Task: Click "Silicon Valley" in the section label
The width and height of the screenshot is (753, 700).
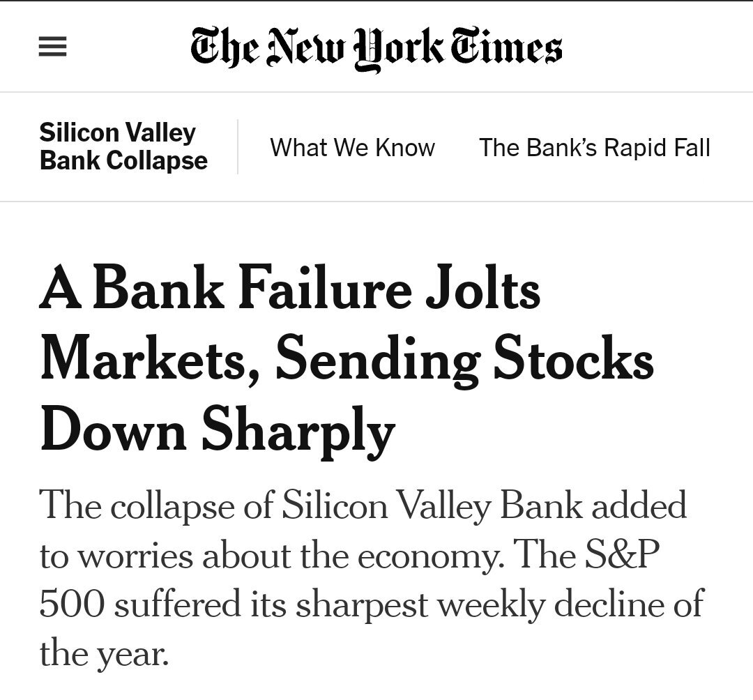Action: 118,132
